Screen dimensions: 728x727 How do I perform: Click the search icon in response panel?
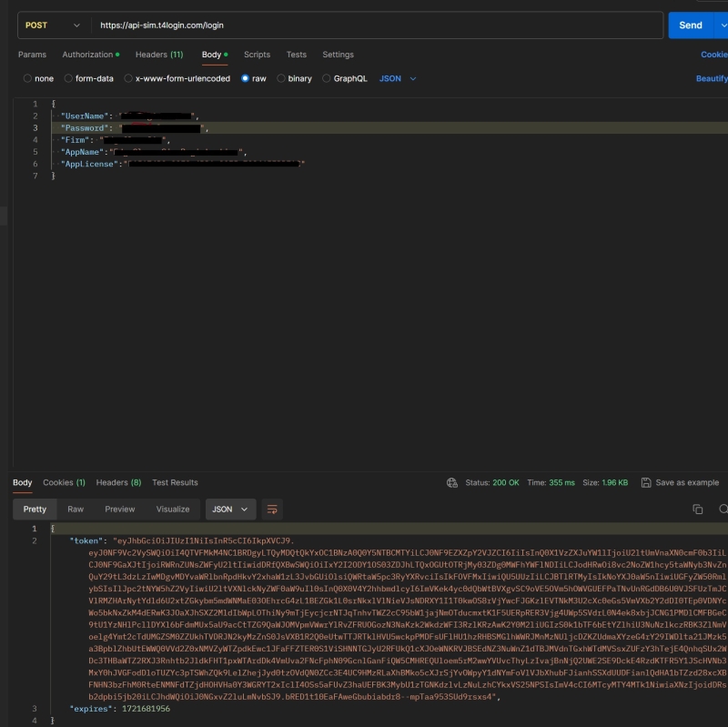point(723,510)
